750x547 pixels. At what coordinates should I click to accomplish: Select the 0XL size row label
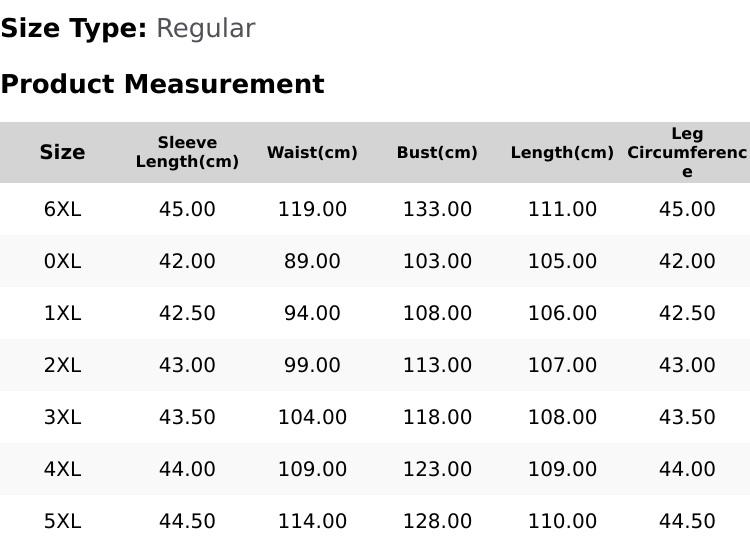click(x=62, y=261)
